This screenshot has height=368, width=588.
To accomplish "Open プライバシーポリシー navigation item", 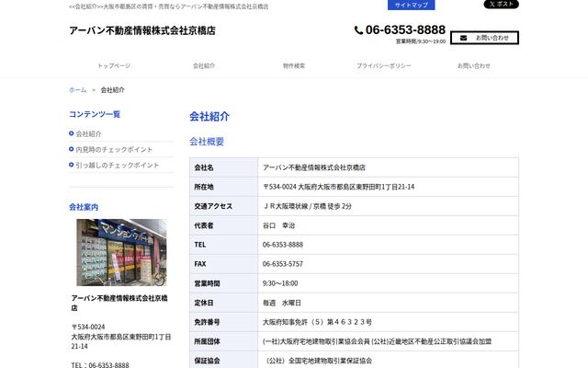I will tap(384, 65).
